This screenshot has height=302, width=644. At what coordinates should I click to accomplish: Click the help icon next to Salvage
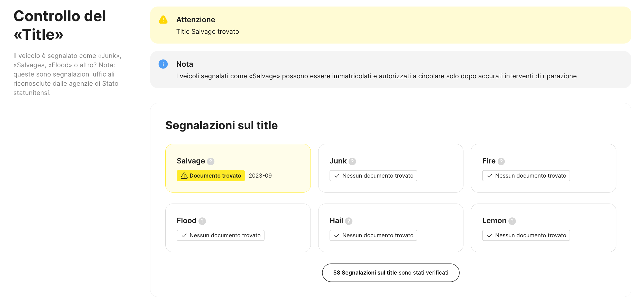click(210, 161)
